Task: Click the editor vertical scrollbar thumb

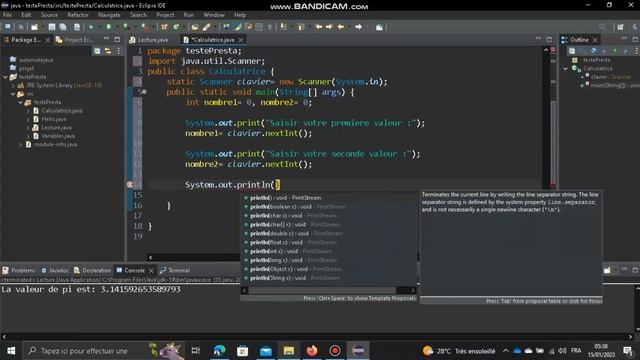Action: click(553, 143)
